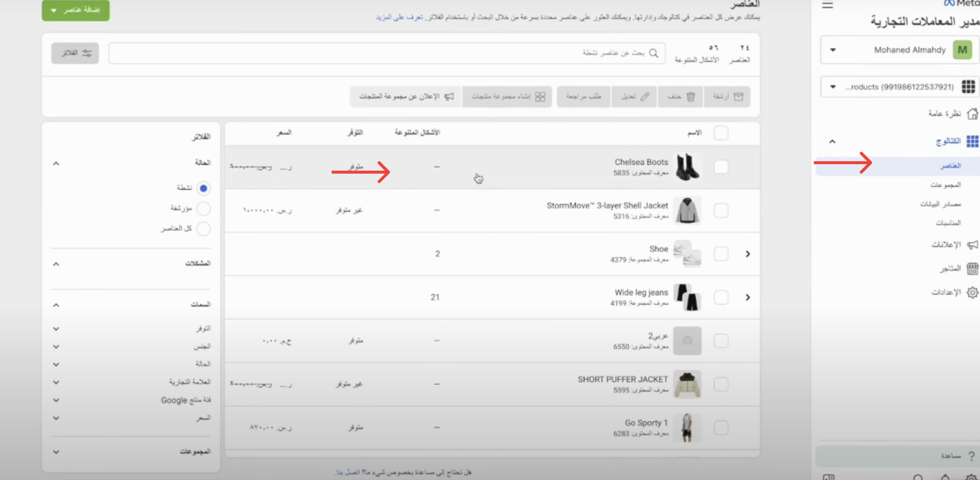Open the Settings gear in sidebar

coord(972,292)
